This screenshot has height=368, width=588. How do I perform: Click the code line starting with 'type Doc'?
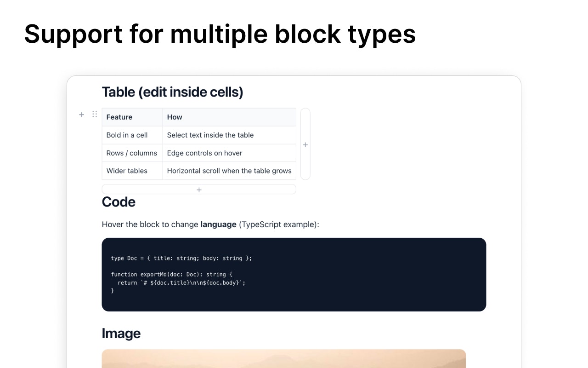[x=181, y=258]
